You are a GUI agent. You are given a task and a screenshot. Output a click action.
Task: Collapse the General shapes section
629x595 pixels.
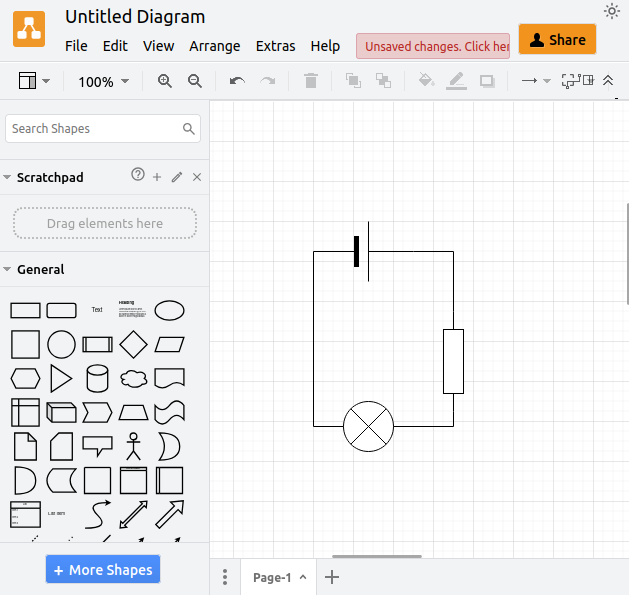tap(7, 269)
